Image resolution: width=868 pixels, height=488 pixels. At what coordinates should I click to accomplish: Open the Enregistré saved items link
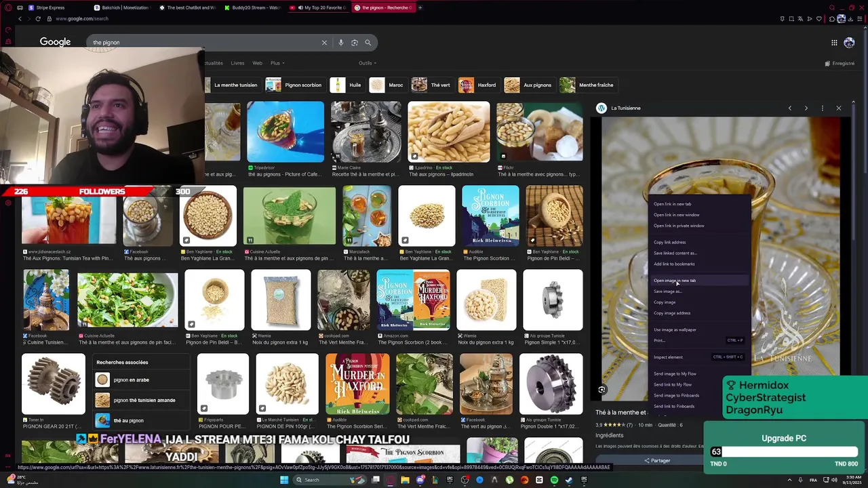(x=840, y=64)
